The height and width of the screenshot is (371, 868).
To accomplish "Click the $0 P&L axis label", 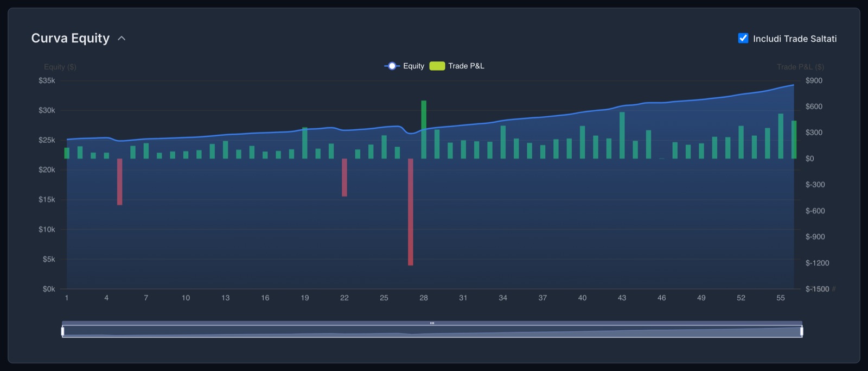I will click(x=809, y=159).
